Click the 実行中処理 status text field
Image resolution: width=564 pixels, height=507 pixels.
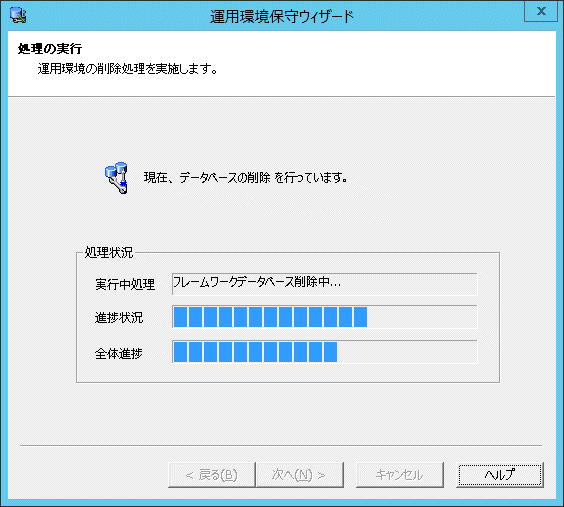[325, 284]
